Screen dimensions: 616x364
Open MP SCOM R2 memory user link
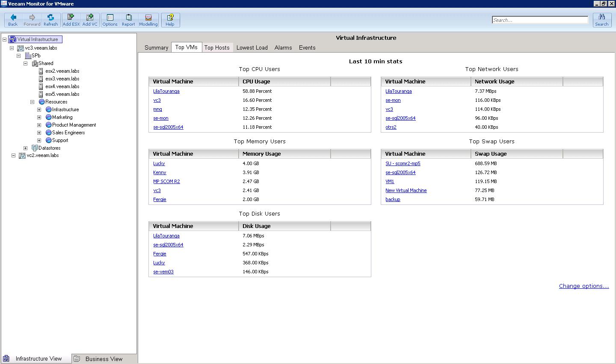pos(166,181)
